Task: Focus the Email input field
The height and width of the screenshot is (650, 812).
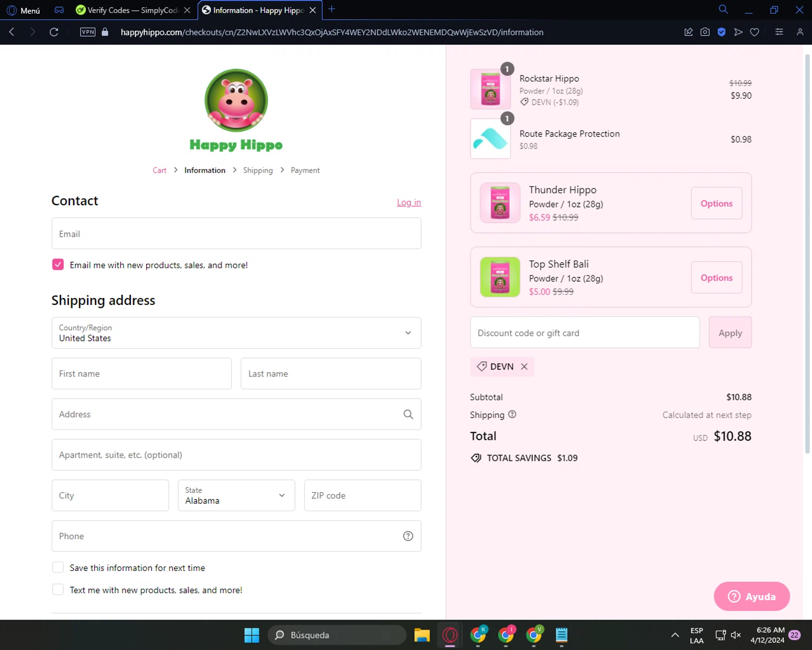Action: (237, 233)
